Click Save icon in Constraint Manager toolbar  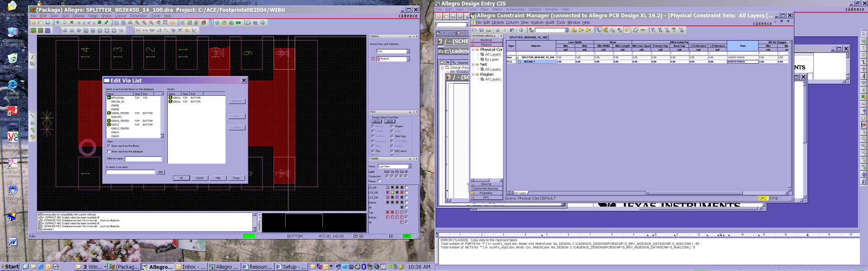click(481, 30)
